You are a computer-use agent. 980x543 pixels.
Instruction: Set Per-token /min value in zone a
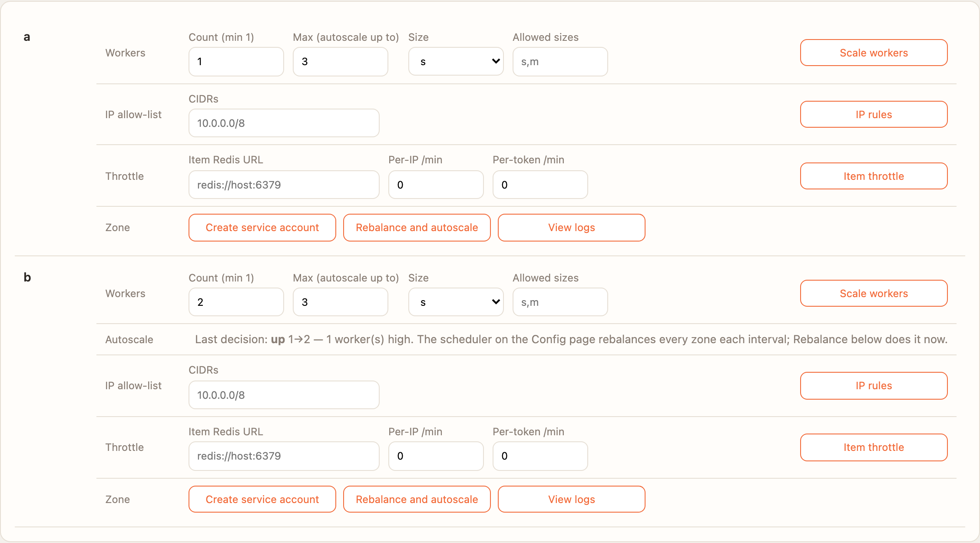click(540, 185)
